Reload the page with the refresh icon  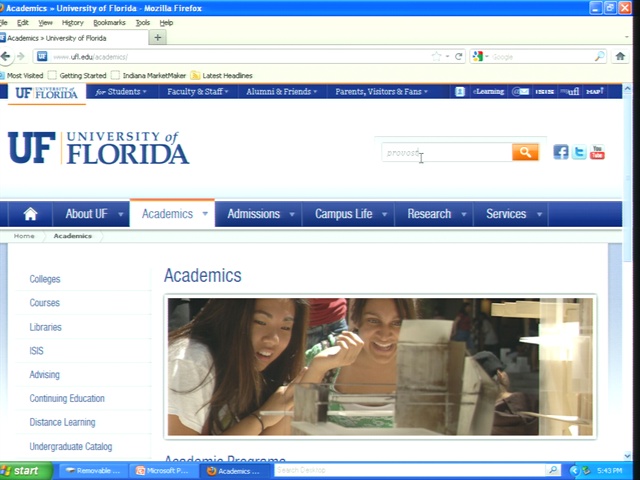[458, 56]
